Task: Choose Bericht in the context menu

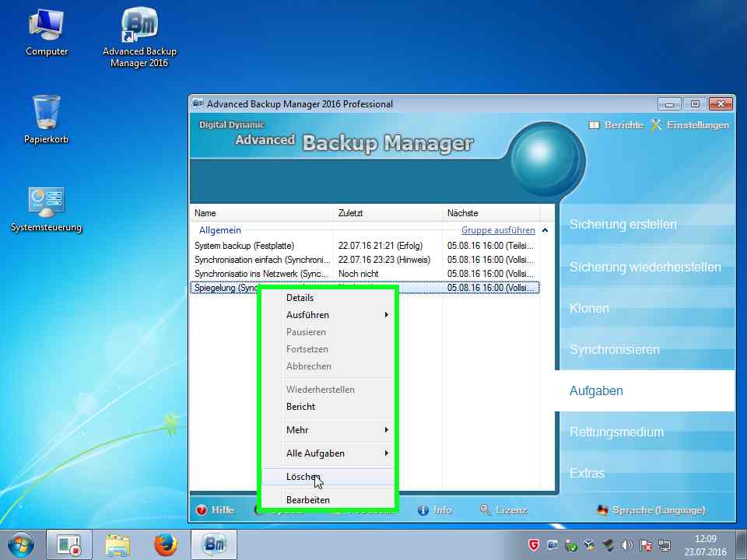Action: pyautogui.click(x=328, y=407)
